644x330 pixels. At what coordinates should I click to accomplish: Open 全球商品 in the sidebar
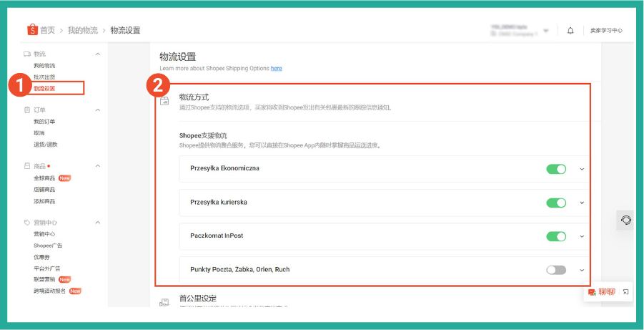(x=44, y=178)
